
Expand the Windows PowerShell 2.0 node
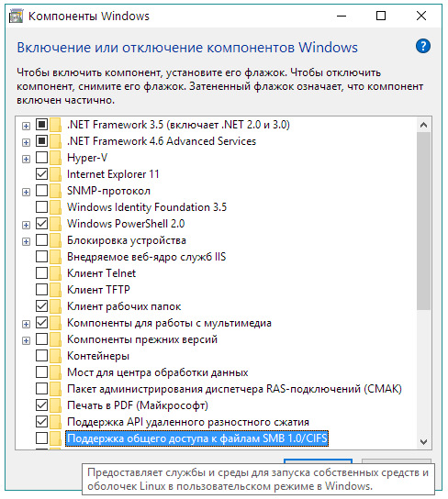(26, 225)
